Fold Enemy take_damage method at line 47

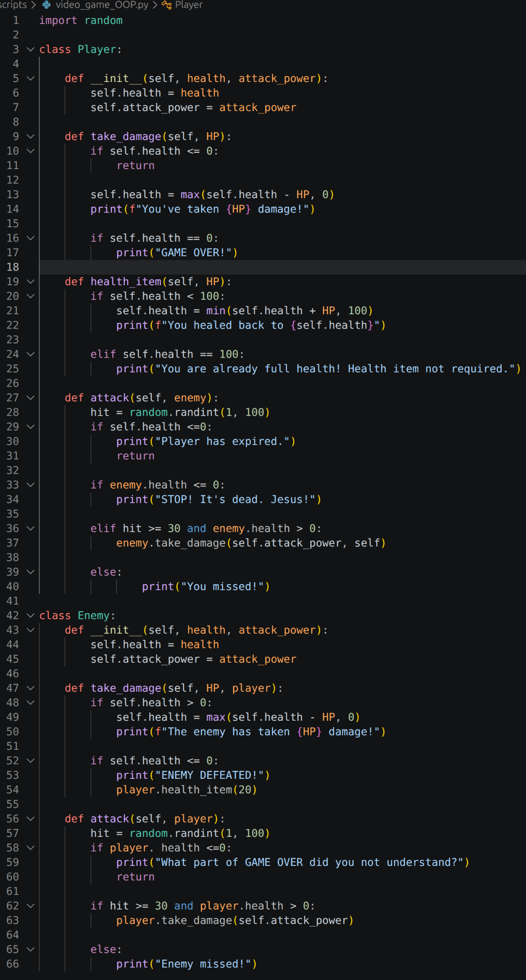pos(31,688)
